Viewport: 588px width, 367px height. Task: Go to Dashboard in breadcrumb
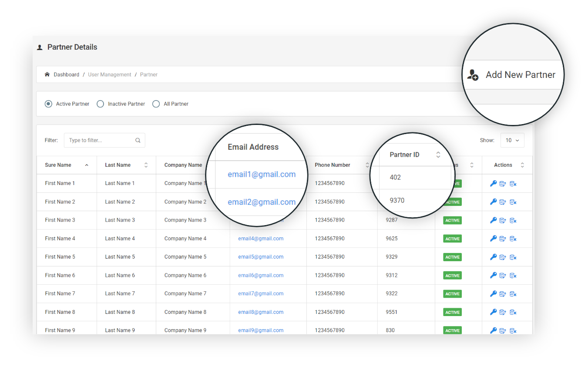coord(66,75)
